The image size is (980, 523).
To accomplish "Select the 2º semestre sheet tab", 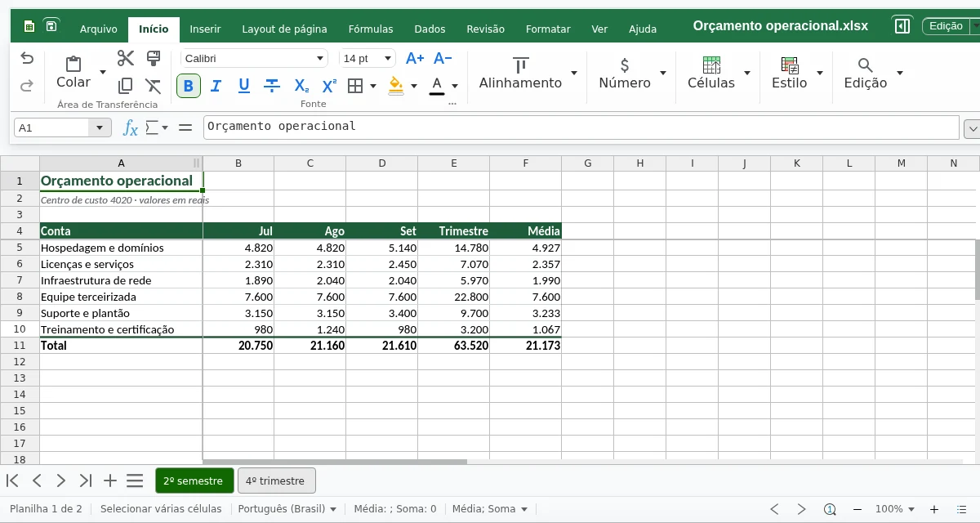I will coord(194,481).
